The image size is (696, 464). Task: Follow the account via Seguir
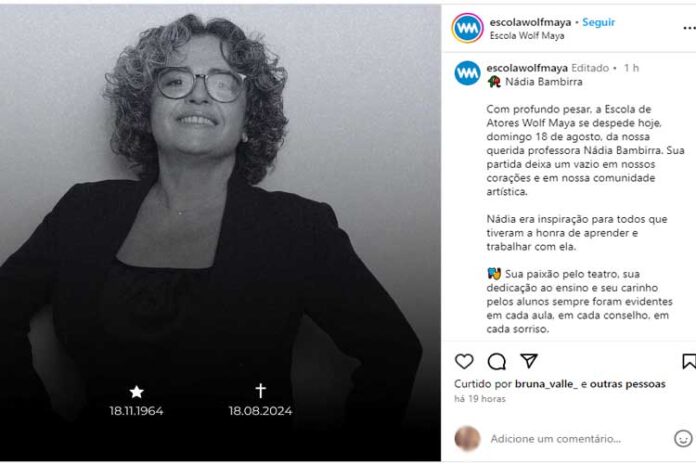[x=598, y=22]
